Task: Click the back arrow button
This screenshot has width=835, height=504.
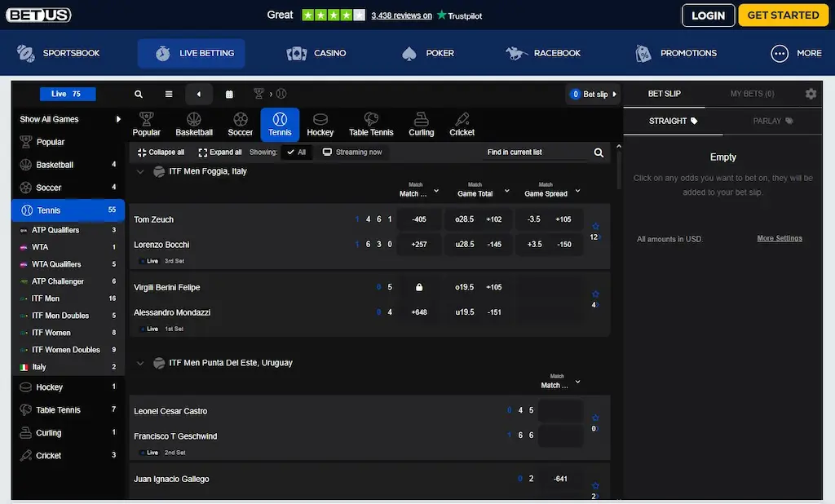Action: point(199,95)
